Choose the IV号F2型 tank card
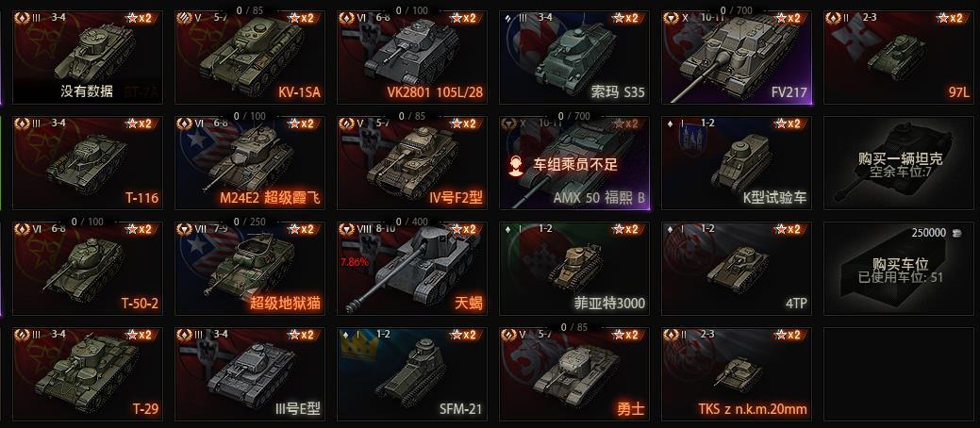Image resolution: width=980 pixels, height=428 pixels. click(412, 162)
